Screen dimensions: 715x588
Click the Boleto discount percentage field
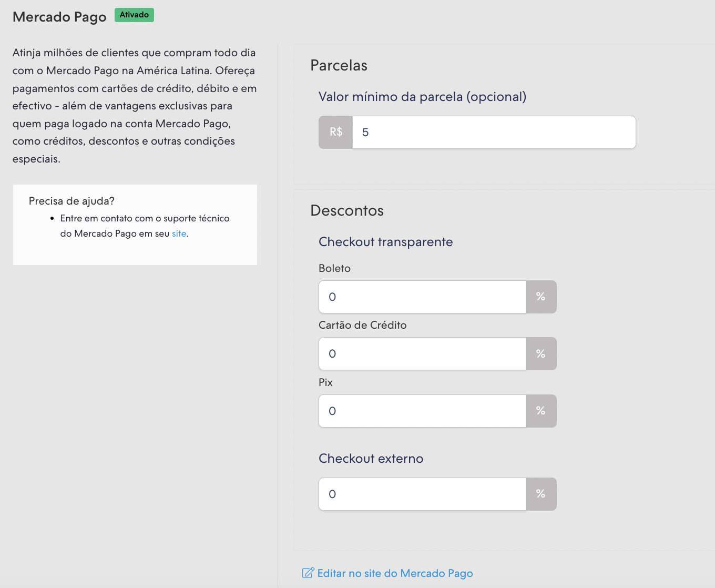coord(422,297)
